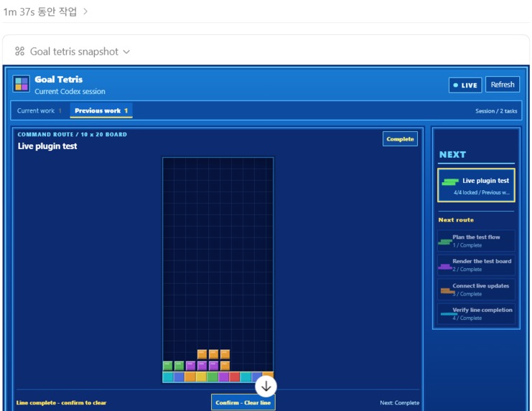
Task: Click the Live plugin test board title
Action: point(47,146)
